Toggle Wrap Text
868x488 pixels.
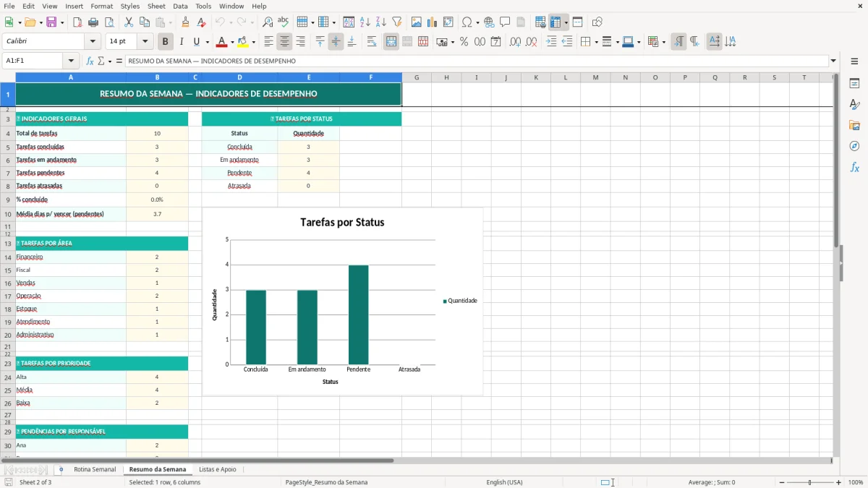pyautogui.click(x=372, y=42)
